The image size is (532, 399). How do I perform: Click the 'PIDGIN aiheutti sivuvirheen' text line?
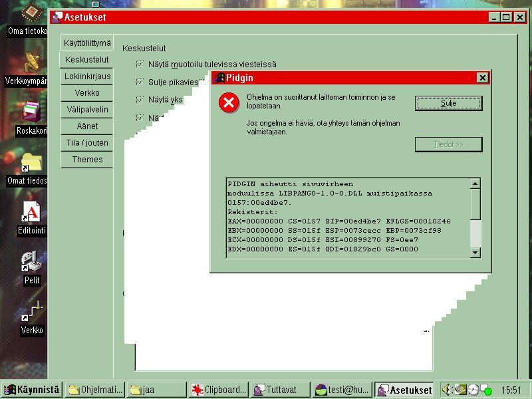coord(291,184)
